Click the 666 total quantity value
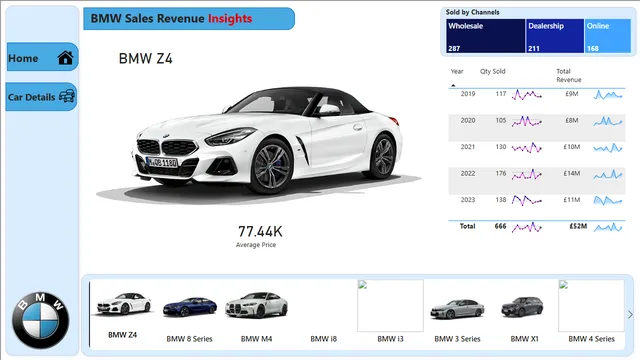Image resolution: width=640 pixels, height=360 pixels. point(500,226)
